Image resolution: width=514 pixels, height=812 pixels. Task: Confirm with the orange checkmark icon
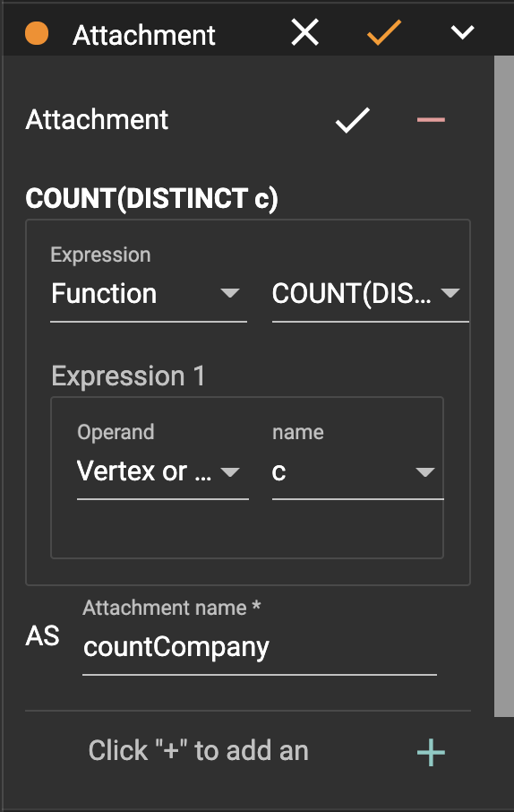(384, 32)
